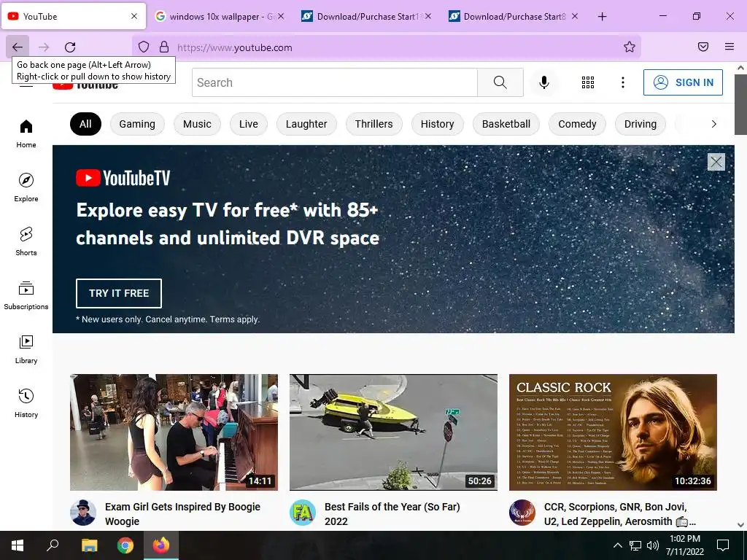The image size is (747, 560).
Task: Click TRY IT FREE button
Action: pyautogui.click(x=119, y=293)
